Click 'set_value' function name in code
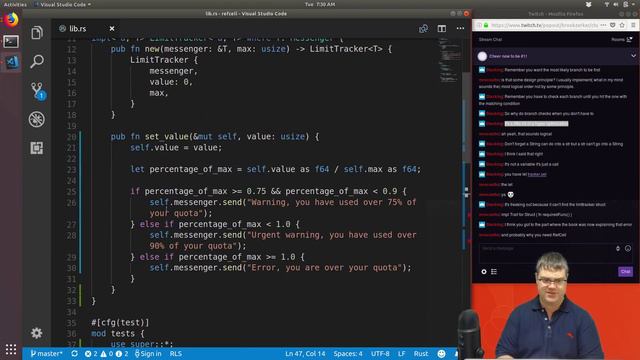Viewport: 640px width, 360px height. pos(166,137)
